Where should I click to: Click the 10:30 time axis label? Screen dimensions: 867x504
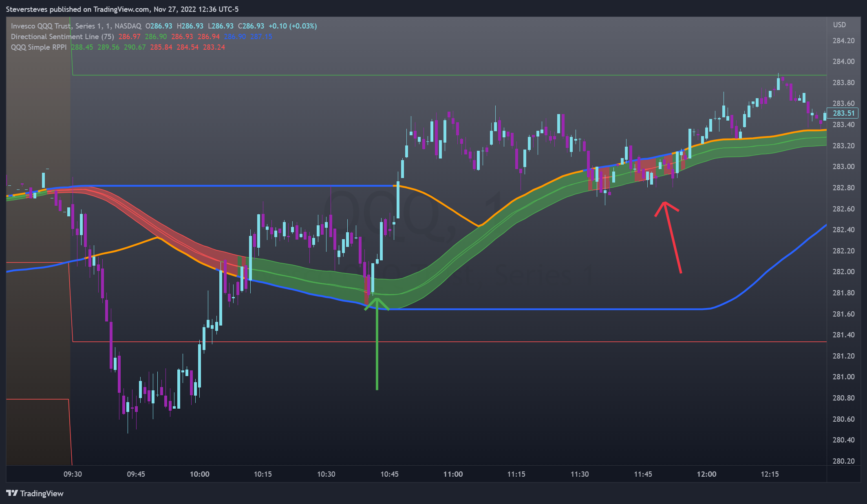326,474
